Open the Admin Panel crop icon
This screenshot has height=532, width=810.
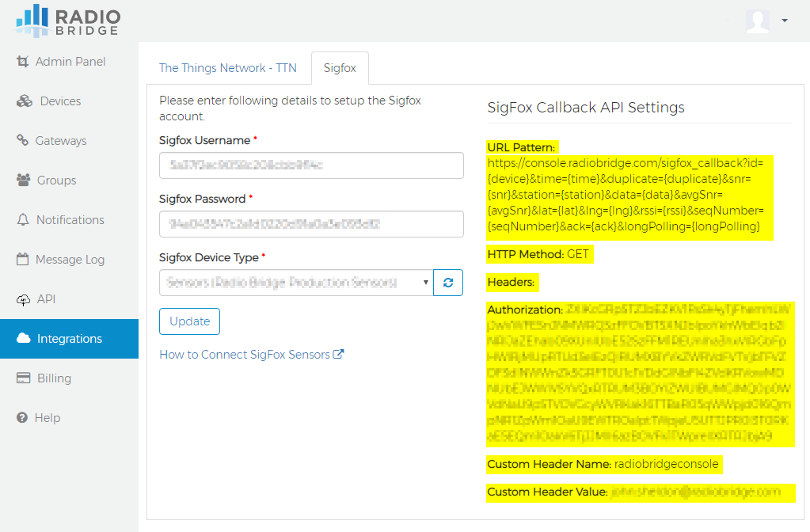(x=22, y=62)
